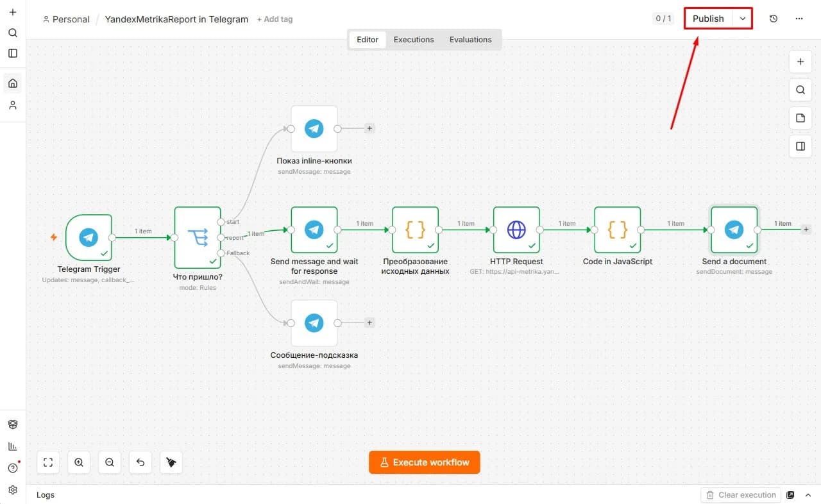Click plus after Send a document node

[x=806, y=229]
